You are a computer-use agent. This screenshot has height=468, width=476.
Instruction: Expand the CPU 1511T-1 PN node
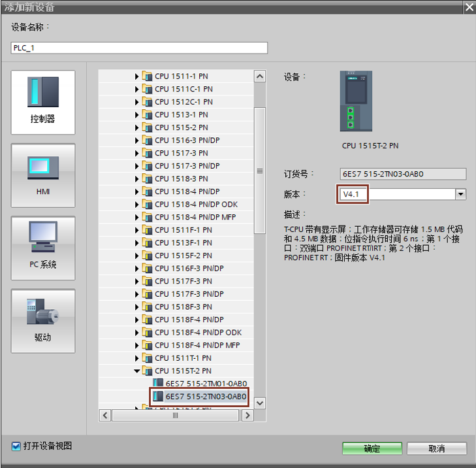coord(136,358)
